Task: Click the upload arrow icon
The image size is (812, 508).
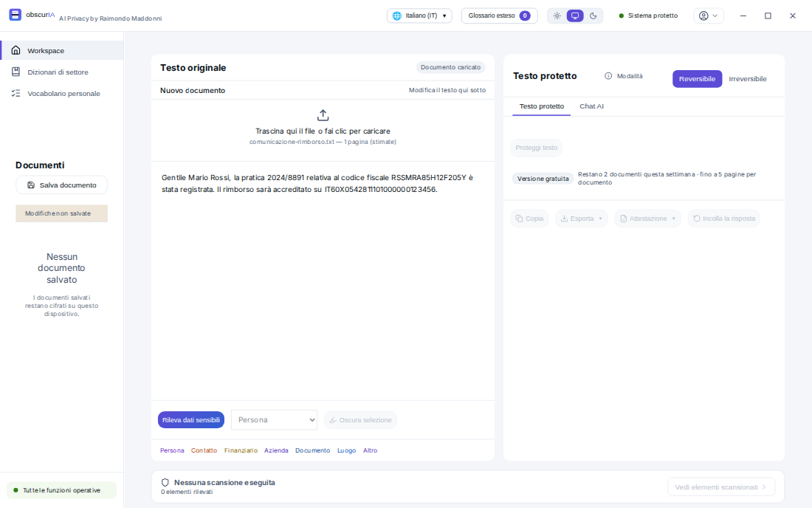Action: [323, 115]
